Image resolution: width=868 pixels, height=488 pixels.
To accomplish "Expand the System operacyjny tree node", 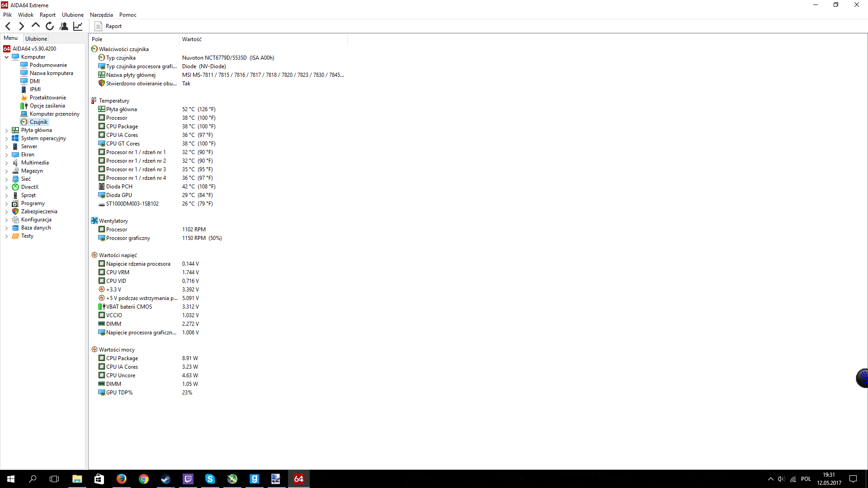I will click(x=6, y=138).
